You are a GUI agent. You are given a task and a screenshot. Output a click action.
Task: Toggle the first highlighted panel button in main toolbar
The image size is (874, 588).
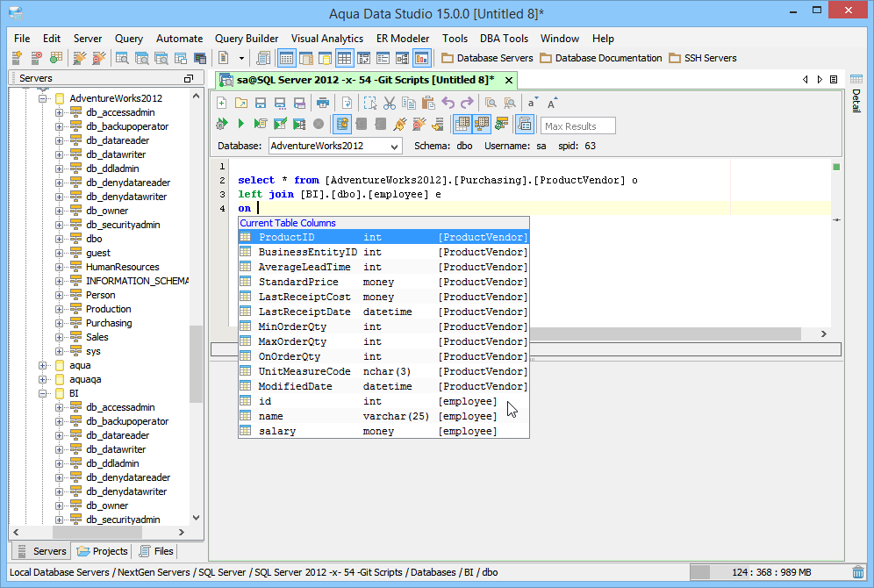coord(286,58)
